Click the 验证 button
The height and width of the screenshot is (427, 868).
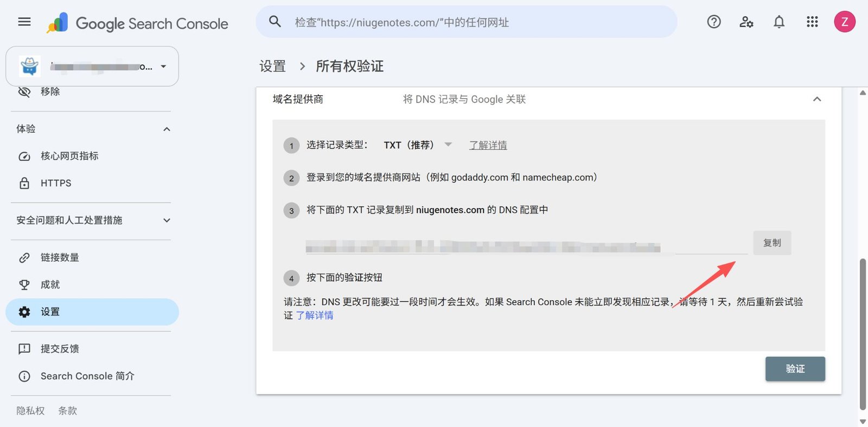tap(795, 368)
